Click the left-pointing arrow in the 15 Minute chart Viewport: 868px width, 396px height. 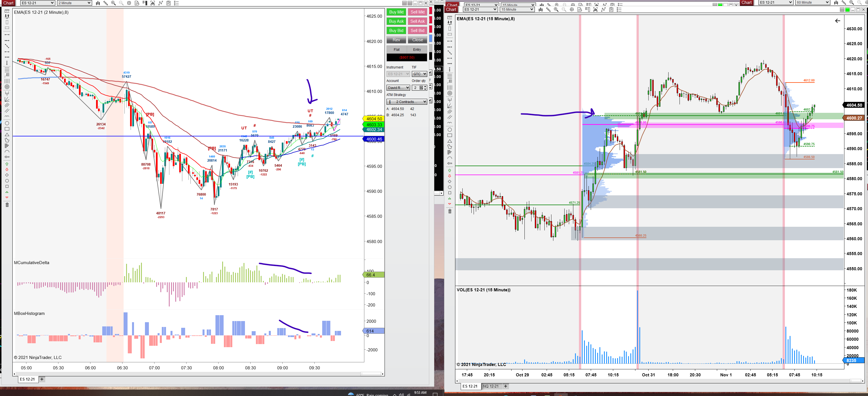837,21
